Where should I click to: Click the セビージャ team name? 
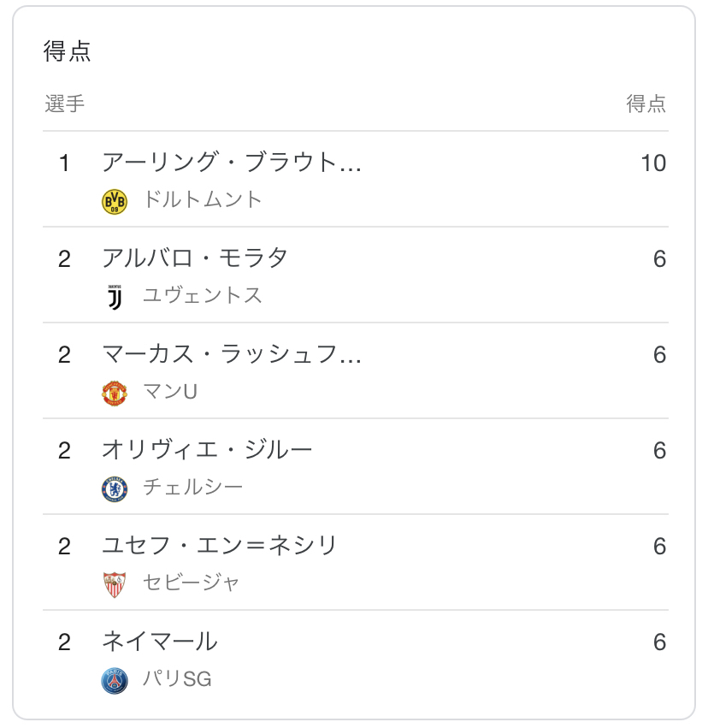(192, 583)
